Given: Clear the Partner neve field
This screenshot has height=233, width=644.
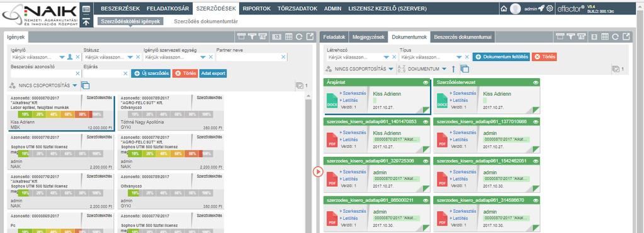Looking at the screenshot, I should point(283,57).
